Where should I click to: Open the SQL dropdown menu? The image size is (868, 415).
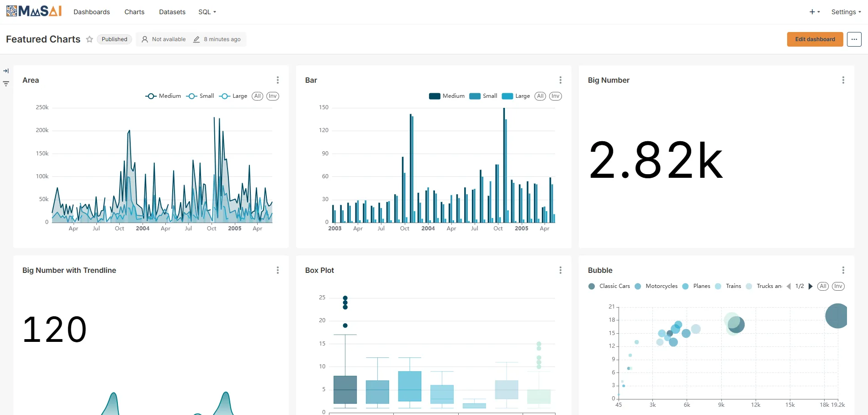click(207, 12)
